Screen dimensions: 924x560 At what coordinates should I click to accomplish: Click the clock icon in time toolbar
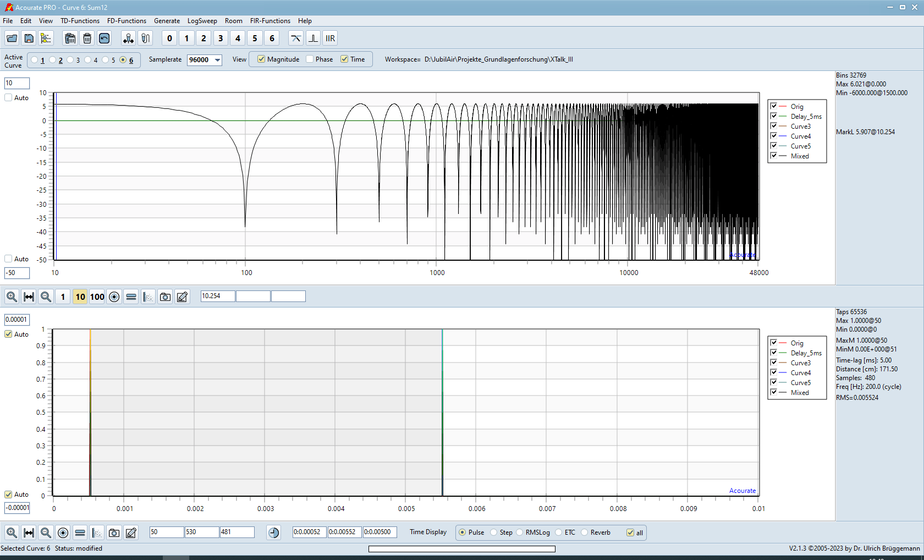pos(273,532)
